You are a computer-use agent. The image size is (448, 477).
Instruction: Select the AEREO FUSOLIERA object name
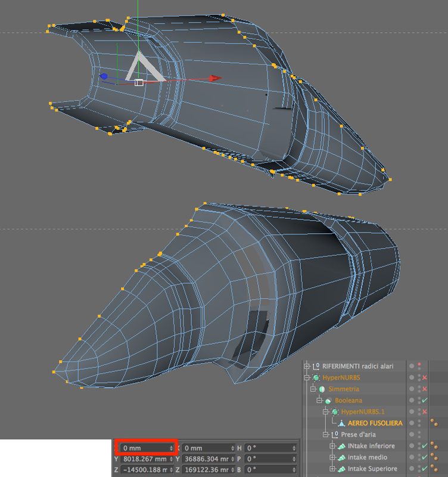click(x=375, y=423)
